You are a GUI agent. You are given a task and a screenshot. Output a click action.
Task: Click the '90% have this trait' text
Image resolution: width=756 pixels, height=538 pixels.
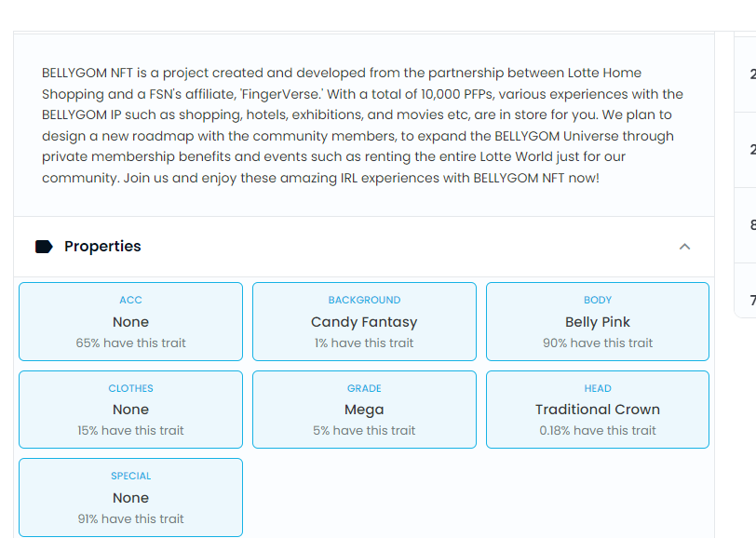(598, 343)
